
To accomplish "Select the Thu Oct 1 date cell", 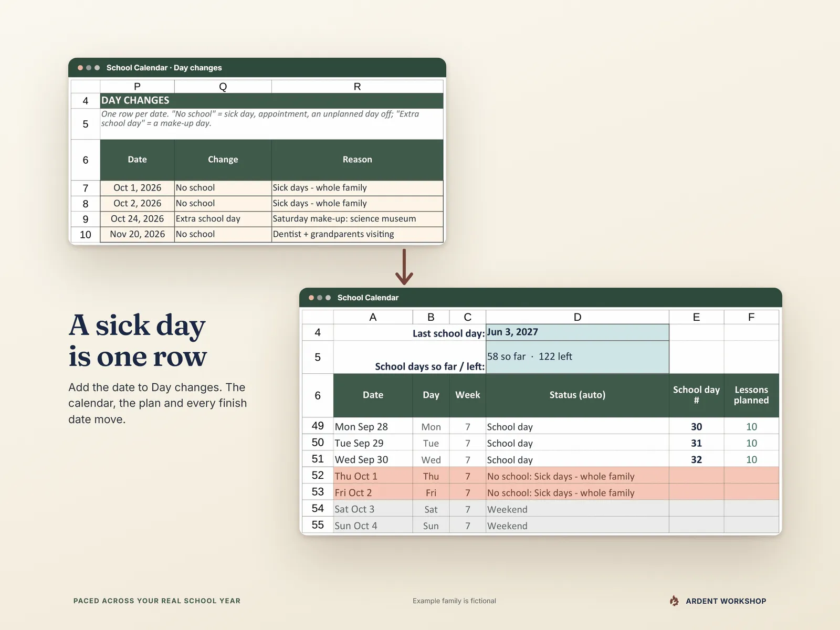I will (x=373, y=476).
